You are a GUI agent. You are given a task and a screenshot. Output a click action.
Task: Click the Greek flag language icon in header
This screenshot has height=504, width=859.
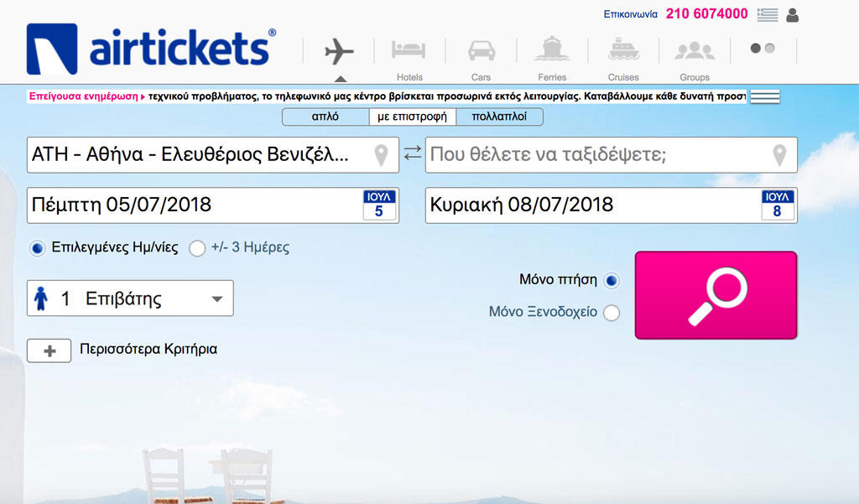click(768, 15)
